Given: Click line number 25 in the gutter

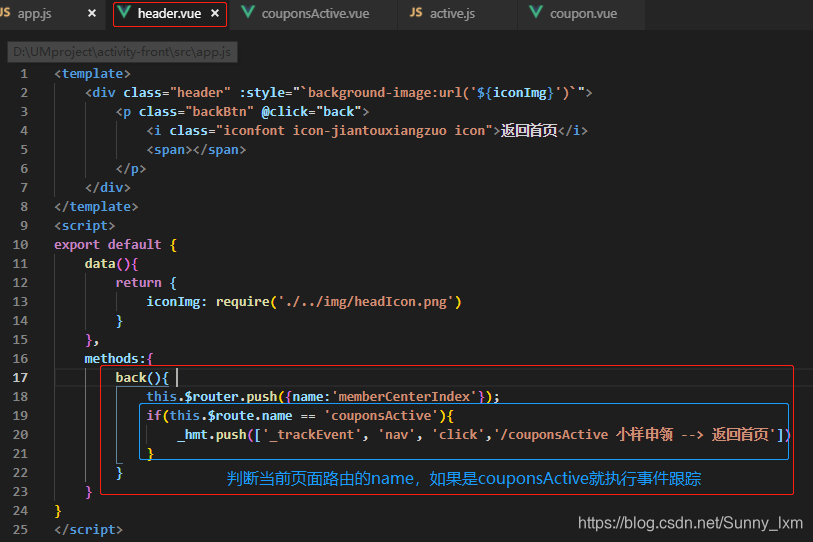Looking at the screenshot, I should [20, 530].
